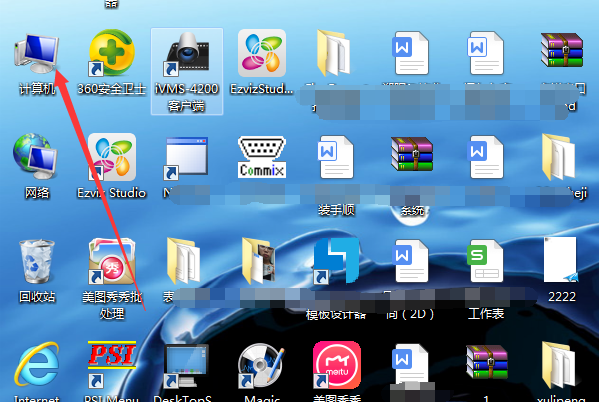Select the folder with a photo thumbnail

259,261
